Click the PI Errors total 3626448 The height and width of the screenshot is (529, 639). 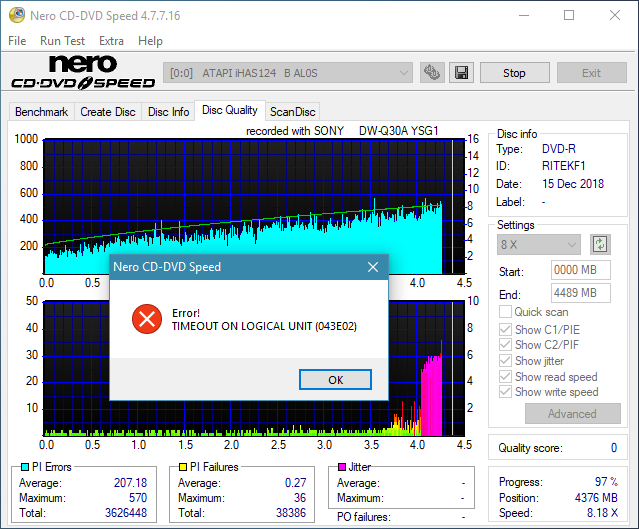point(126,513)
